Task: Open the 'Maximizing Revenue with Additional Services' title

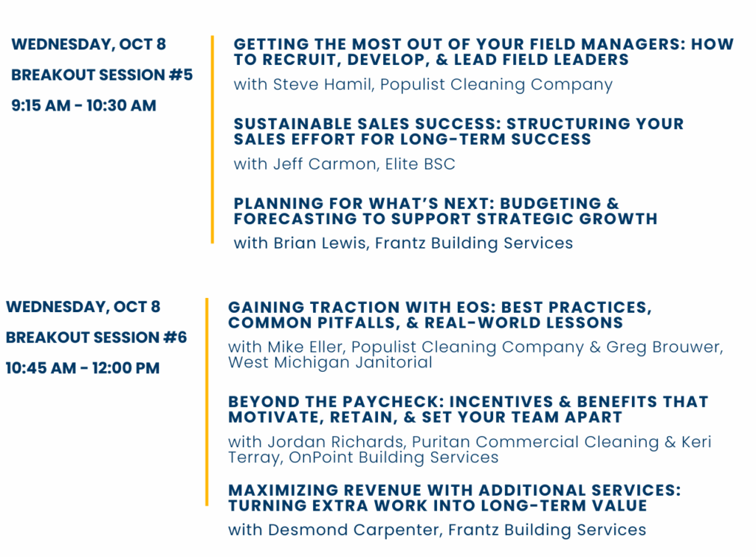Action: tap(454, 498)
